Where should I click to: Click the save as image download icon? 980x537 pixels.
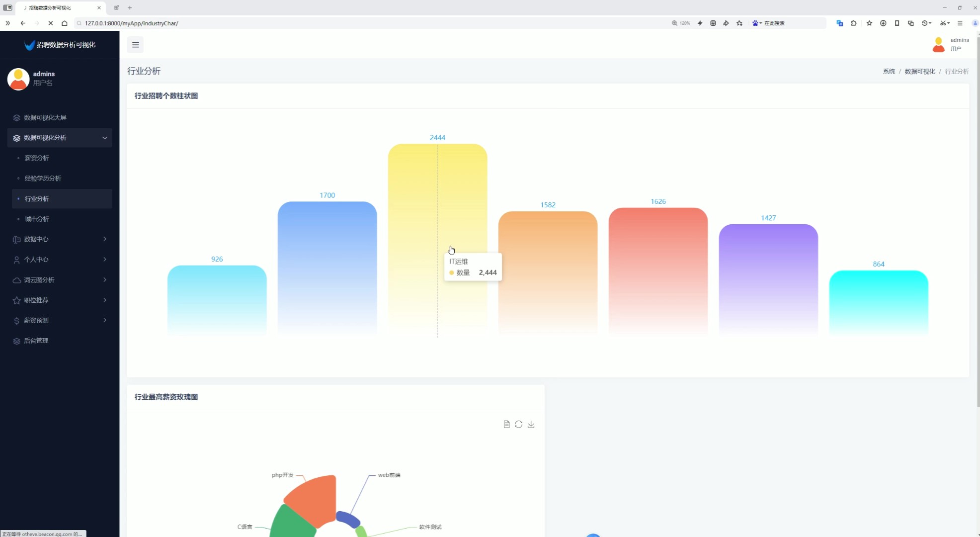531,424
